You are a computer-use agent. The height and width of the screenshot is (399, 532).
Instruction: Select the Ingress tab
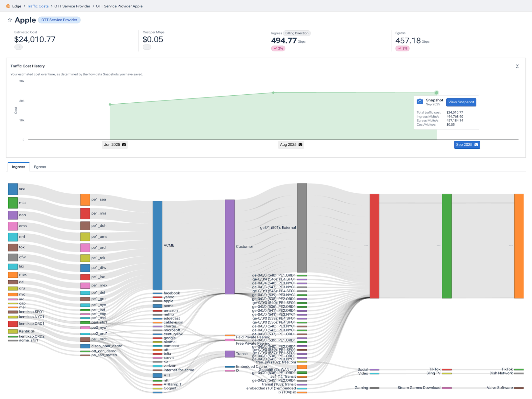click(18, 167)
